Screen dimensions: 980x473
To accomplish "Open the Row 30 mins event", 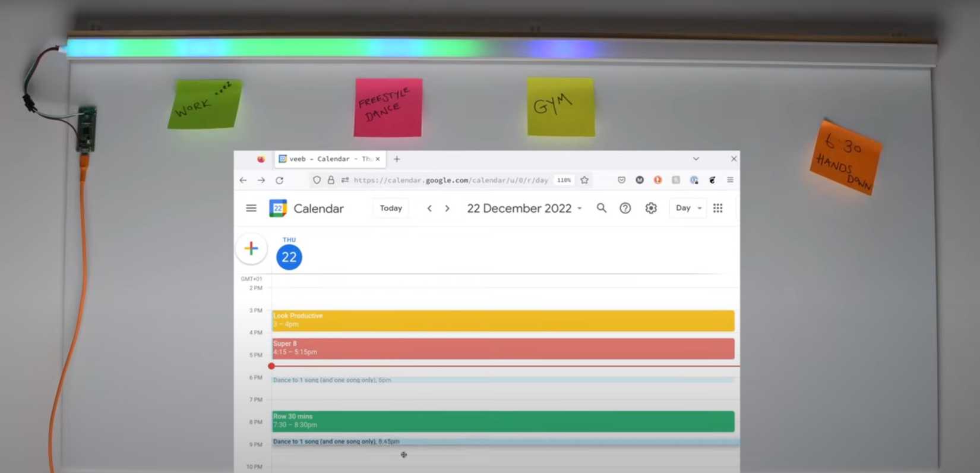I will pos(503,421).
